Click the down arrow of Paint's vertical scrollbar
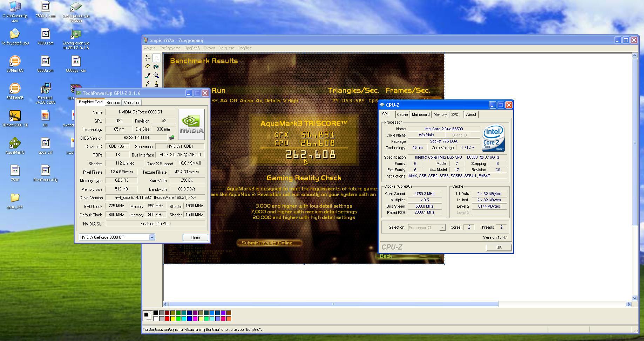The width and height of the screenshot is (644, 341). (635, 298)
